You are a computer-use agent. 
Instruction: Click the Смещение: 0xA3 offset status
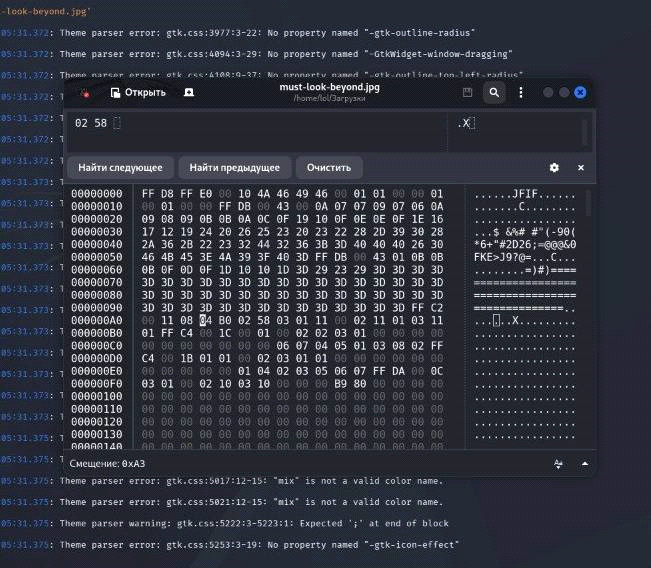click(x=107, y=464)
